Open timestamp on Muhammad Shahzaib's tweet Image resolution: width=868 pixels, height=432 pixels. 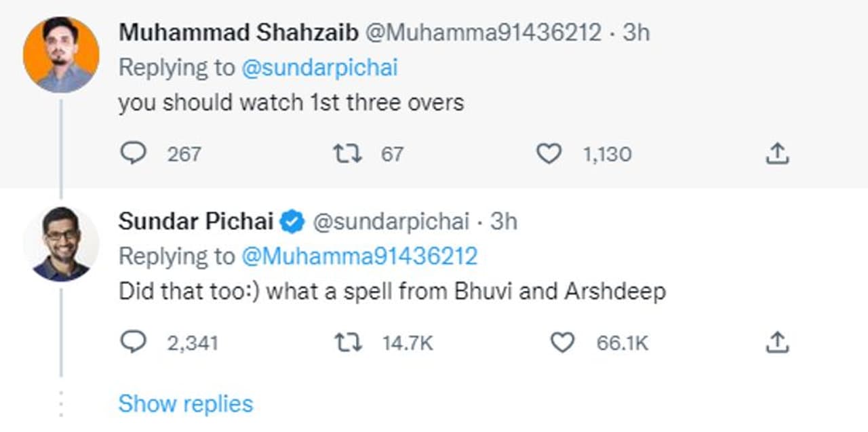tap(635, 33)
